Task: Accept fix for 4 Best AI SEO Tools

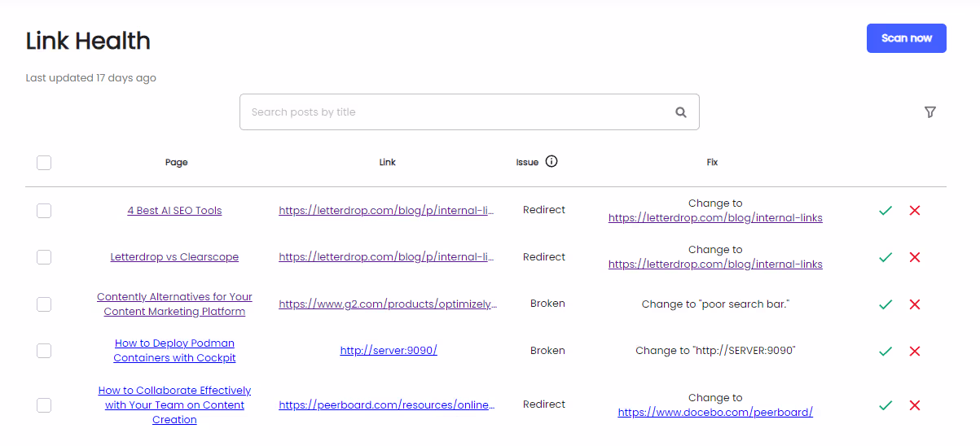Action: (886, 211)
